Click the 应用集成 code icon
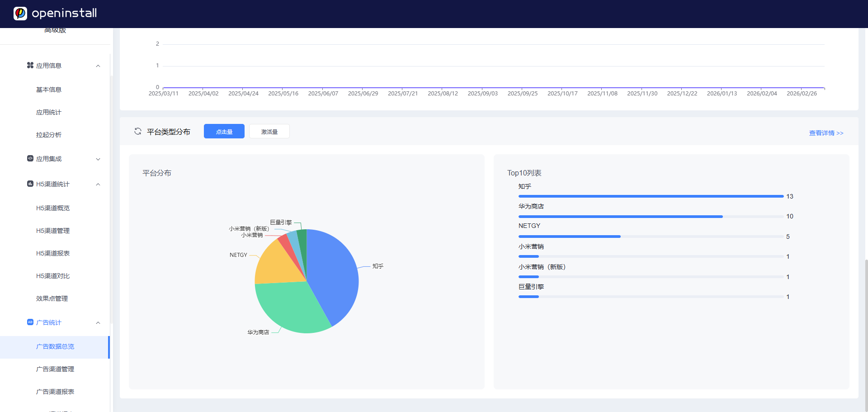 30,159
